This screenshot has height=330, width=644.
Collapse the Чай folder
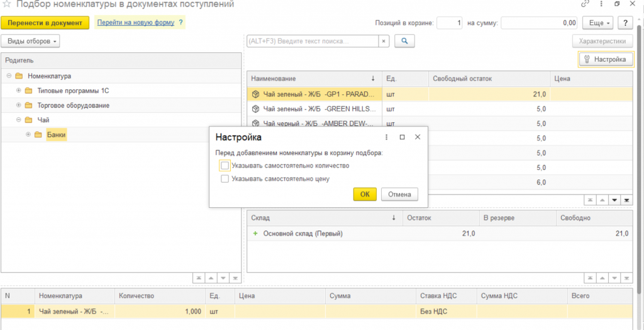point(18,120)
